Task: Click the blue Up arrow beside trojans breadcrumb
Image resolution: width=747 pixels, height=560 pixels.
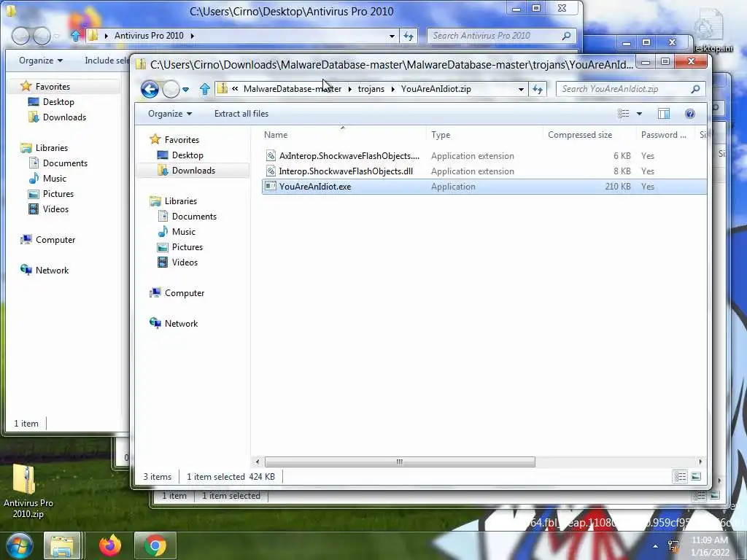Action: pyautogui.click(x=205, y=89)
